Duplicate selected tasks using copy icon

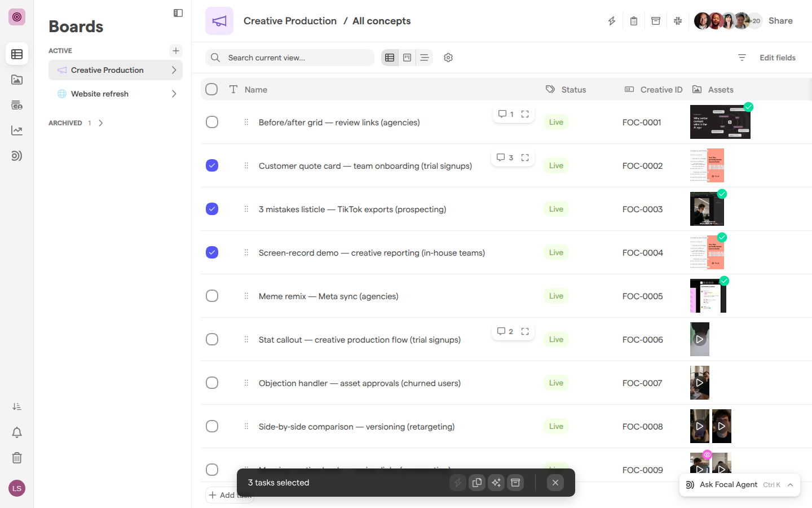(x=477, y=483)
